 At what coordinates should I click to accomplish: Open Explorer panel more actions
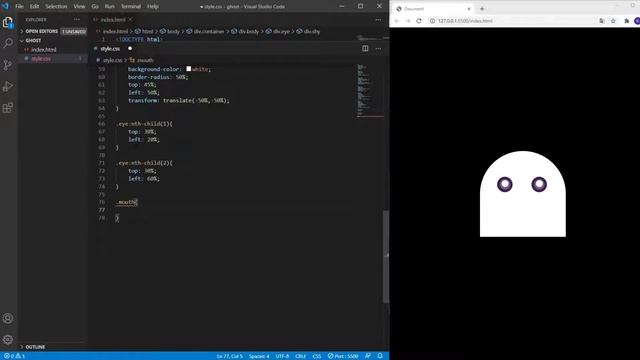77,20
